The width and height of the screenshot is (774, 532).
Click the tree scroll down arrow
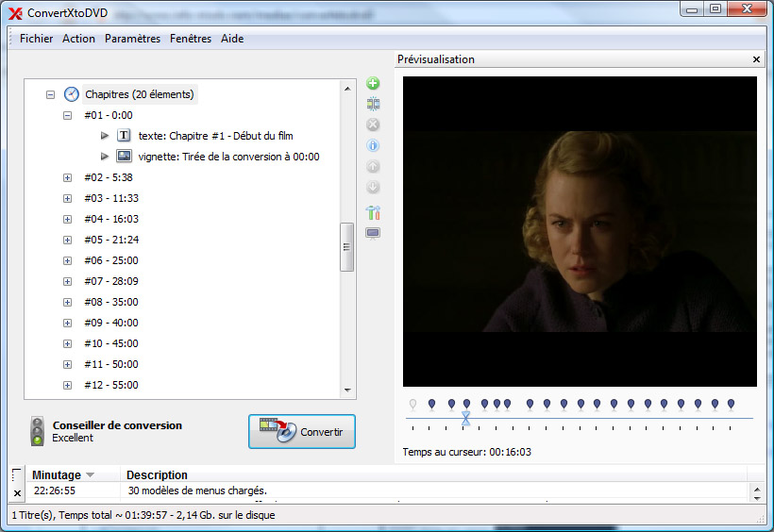coord(347,390)
